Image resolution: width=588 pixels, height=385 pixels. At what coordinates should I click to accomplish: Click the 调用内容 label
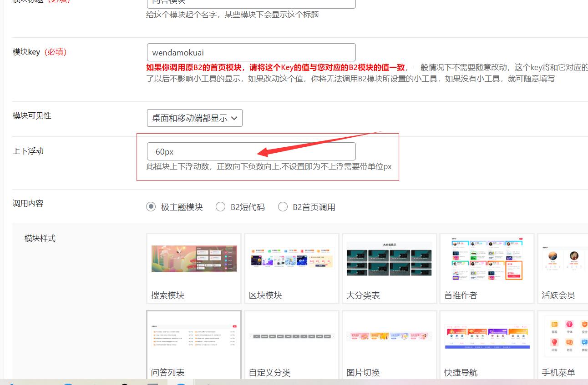coord(28,203)
